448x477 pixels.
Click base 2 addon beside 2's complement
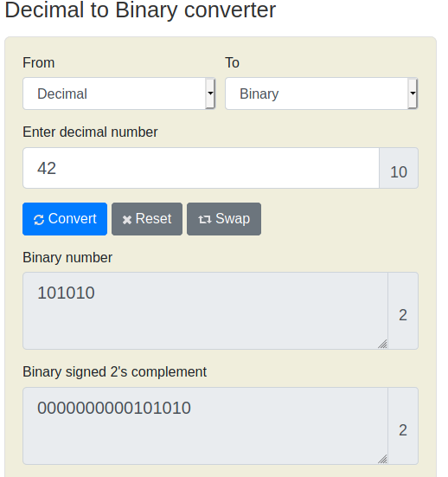[x=403, y=426]
